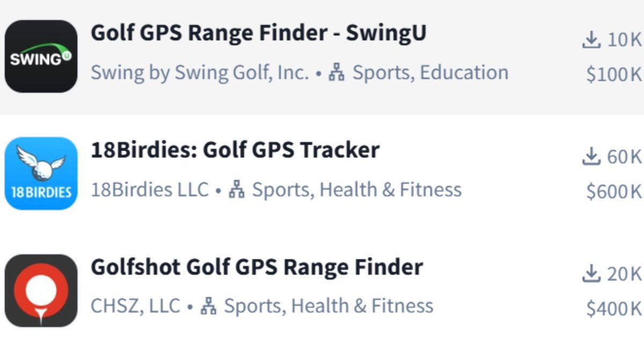The height and width of the screenshot is (361, 644).
Task: Open 18Birdies: Golf GPS Tracker title
Action: point(235,150)
